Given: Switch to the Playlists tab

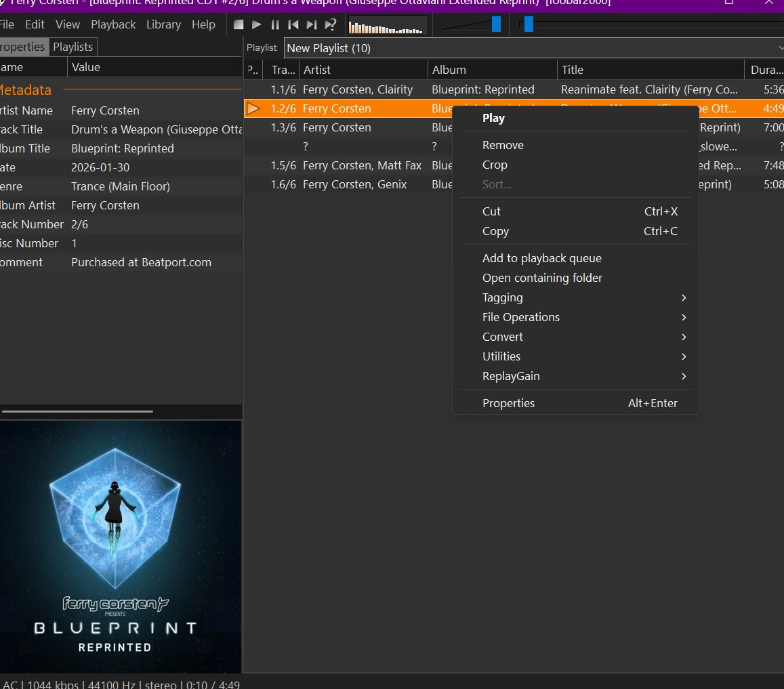Looking at the screenshot, I should point(73,47).
